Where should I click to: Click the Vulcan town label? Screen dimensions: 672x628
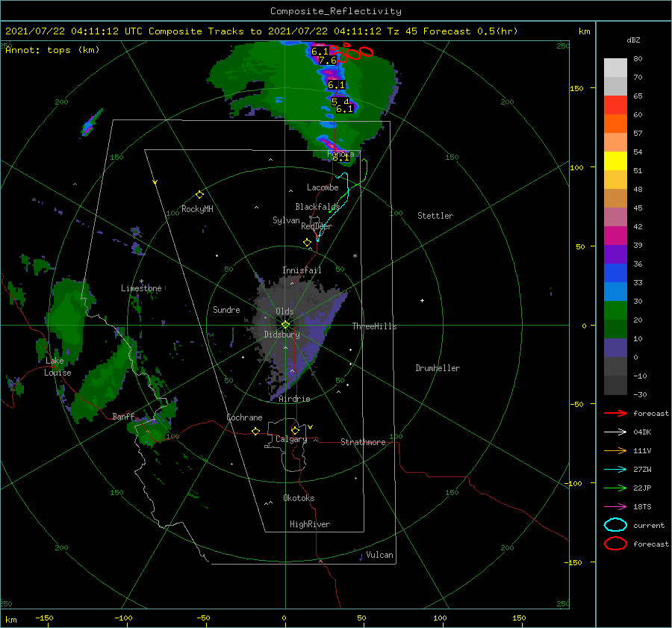[379, 555]
